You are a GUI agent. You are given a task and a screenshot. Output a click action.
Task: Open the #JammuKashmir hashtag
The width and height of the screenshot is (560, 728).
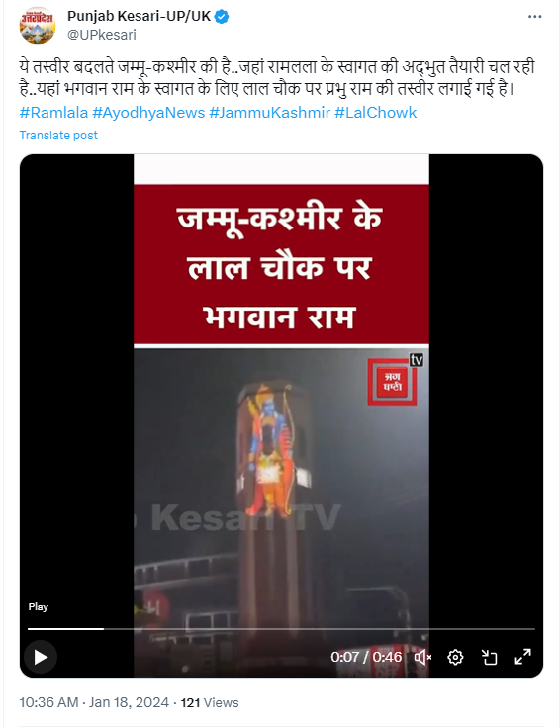click(270, 113)
